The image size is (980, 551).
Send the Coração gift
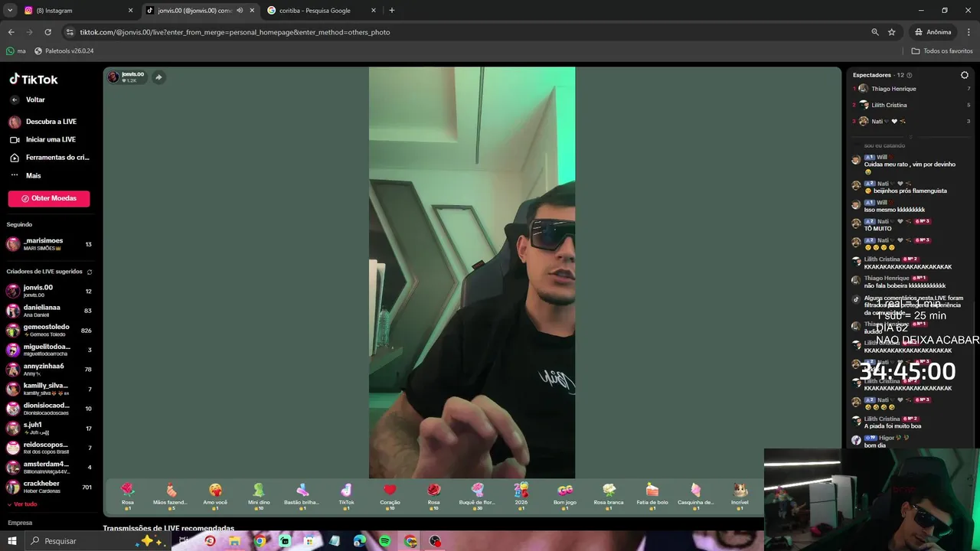pyautogui.click(x=390, y=496)
